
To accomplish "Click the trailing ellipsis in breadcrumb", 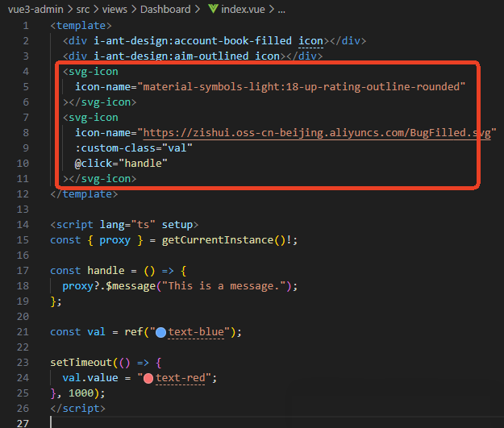I will point(281,10).
